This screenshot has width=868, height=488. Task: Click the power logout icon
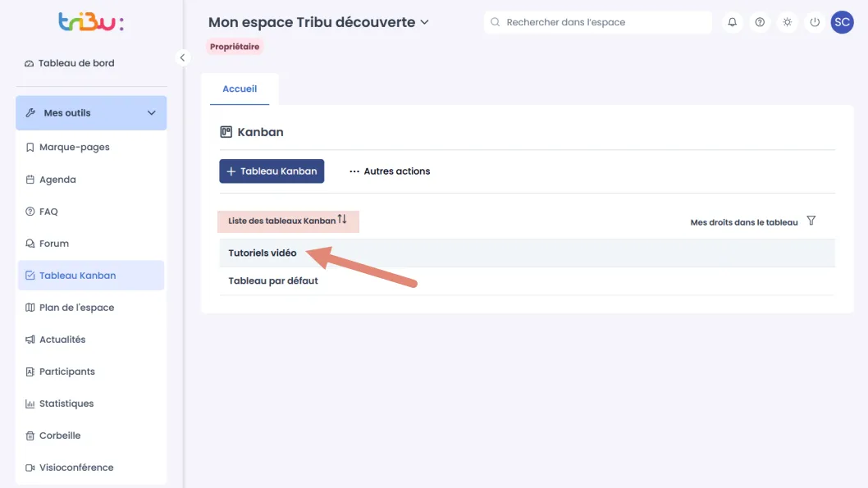815,22
